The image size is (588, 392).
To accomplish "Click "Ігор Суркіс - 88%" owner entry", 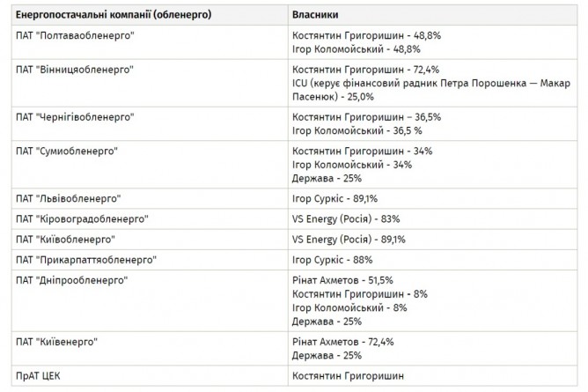I will [332, 260].
